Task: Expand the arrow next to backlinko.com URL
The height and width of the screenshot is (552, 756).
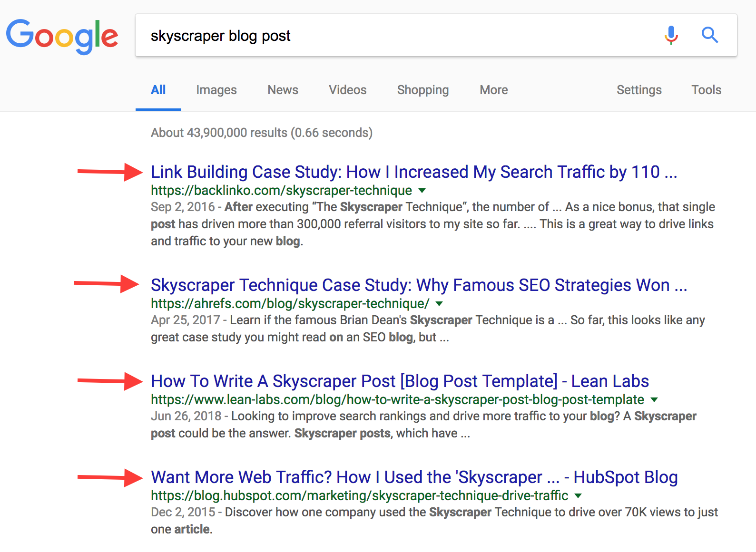Action: tap(422, 191)
